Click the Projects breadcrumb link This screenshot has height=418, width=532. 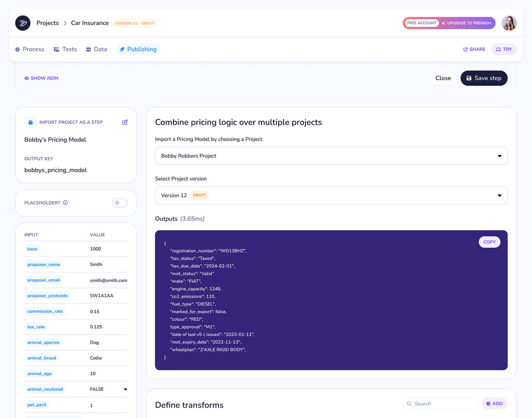(48, 23)
